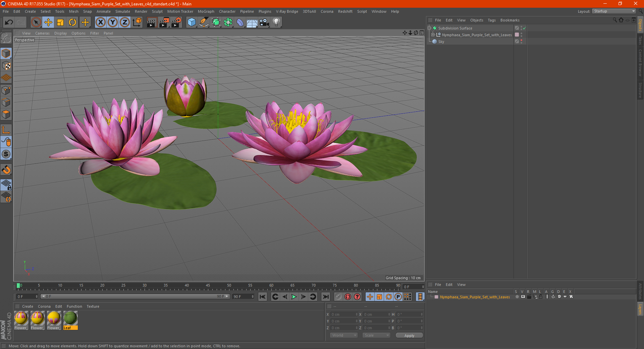Open viewport Cameras menu
The width and height of the screenshot is (644, 349).
pos(42,33)
